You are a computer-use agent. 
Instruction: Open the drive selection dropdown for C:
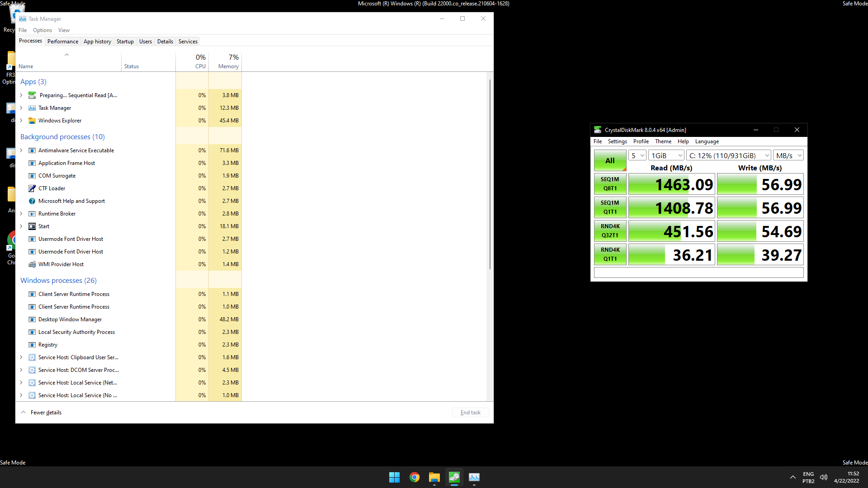coord(729,155)
